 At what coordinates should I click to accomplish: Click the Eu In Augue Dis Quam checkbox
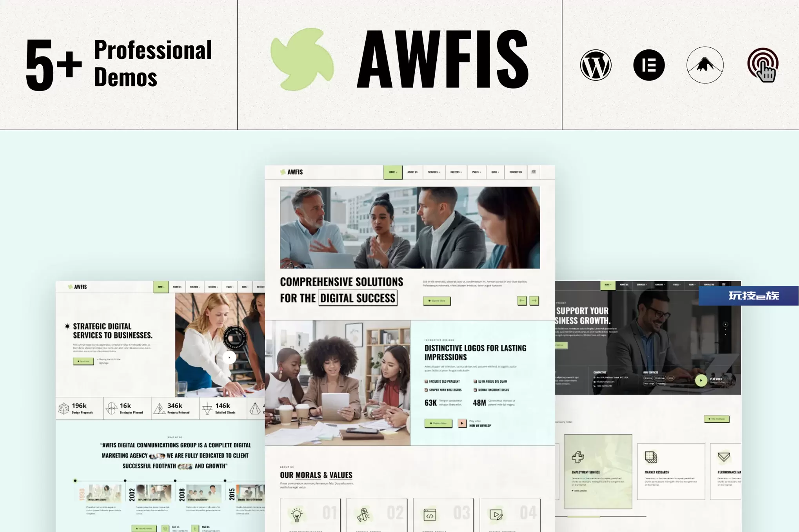pyautogui.click(x=475, y=381)
